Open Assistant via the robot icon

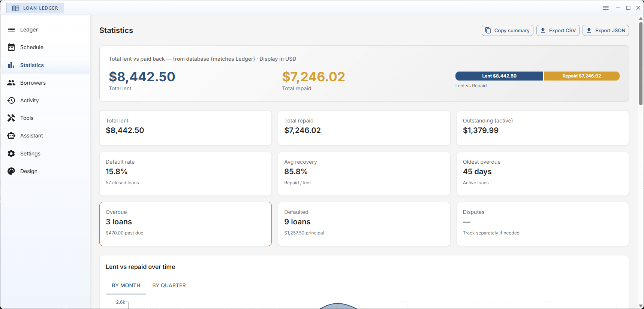[x=11, y=136]
